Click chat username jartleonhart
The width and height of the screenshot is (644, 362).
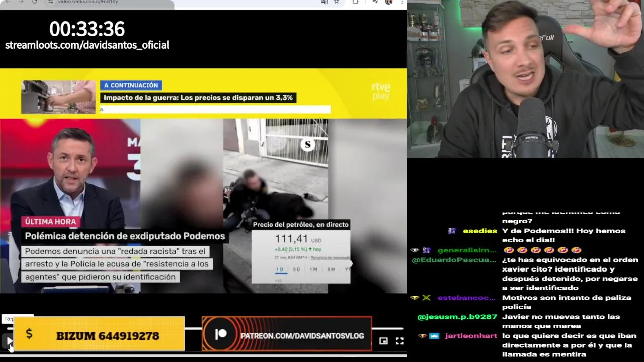[471, 336]
